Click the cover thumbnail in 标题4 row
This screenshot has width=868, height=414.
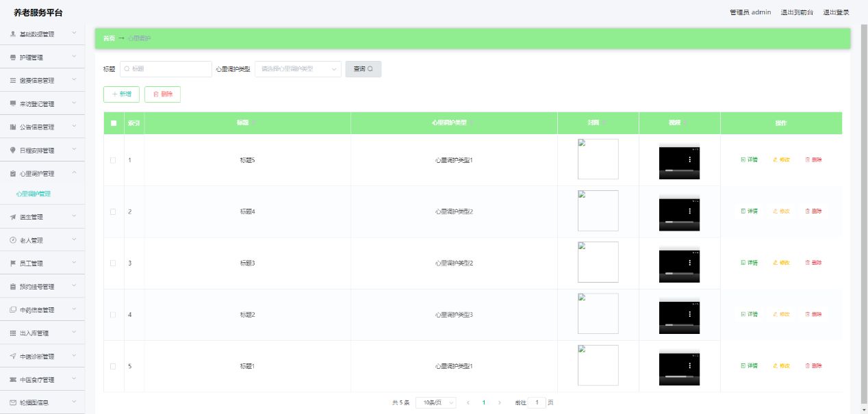tap(598, 211)
